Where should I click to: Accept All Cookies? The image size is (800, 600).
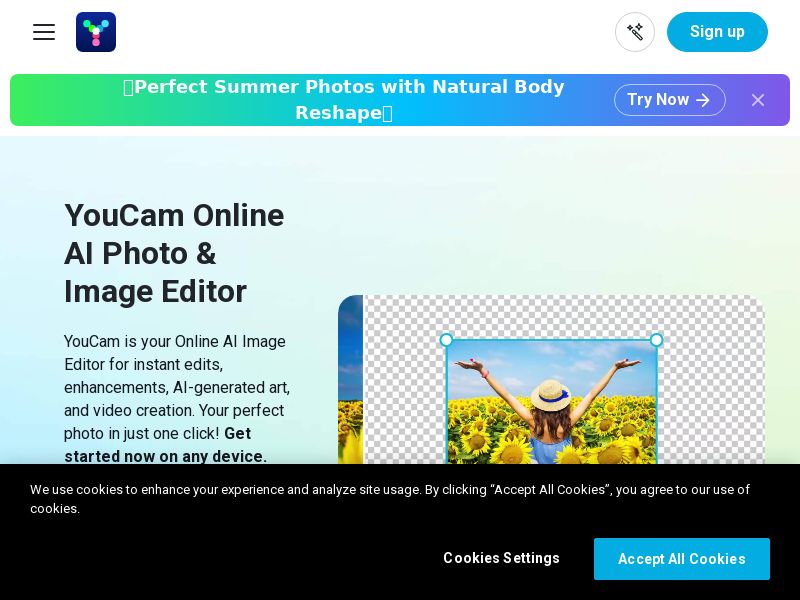pyautogui.click(x=682, y=559)
